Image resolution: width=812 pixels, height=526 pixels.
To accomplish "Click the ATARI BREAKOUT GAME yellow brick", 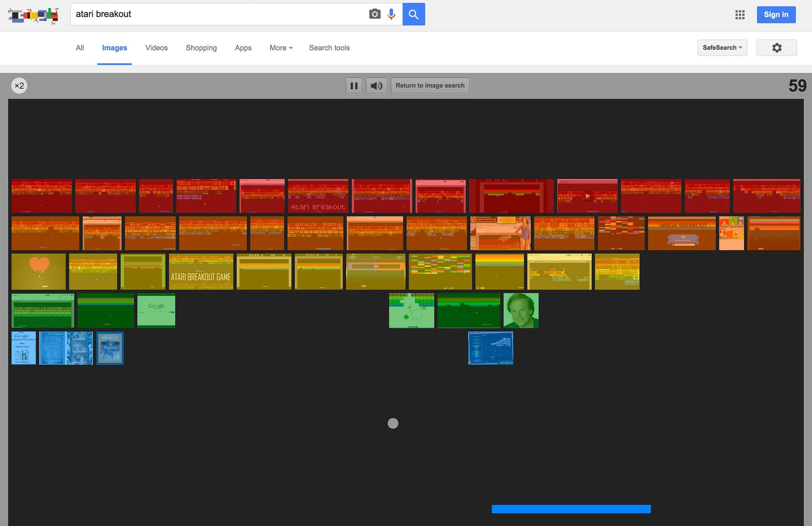I will pyautogui.click(x=201, y=272).
